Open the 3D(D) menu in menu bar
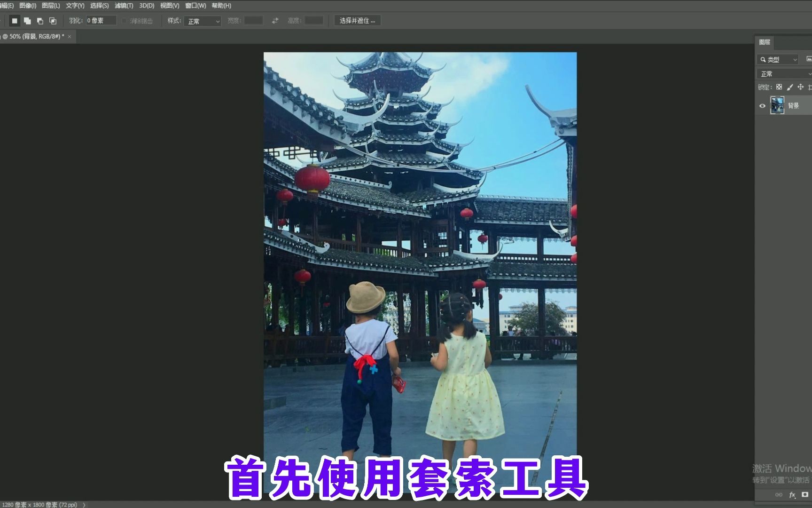The image size is (812, 508). point(146,6)
